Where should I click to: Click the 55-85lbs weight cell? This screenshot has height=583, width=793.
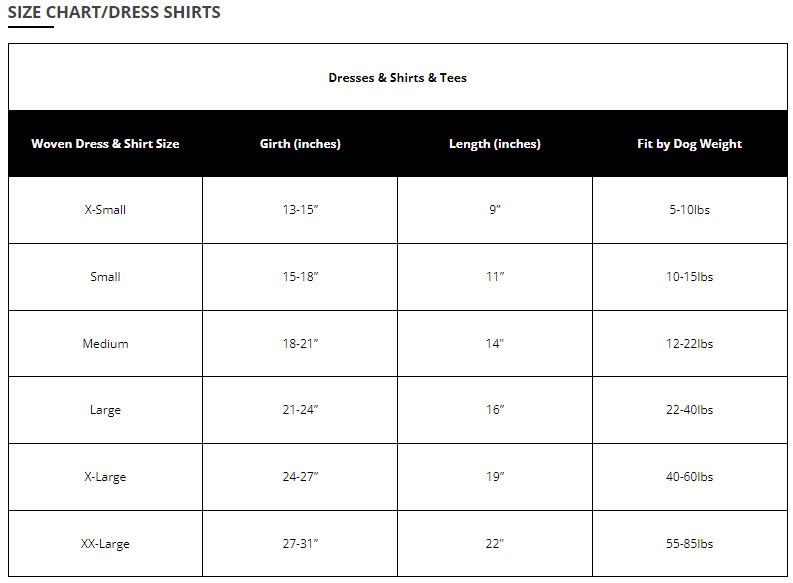click(x=689, y=544)
